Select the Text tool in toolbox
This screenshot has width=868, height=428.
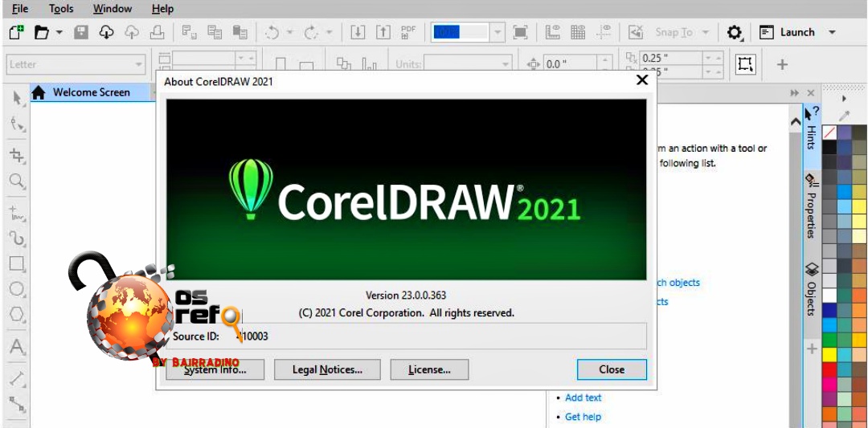point(18,347)
